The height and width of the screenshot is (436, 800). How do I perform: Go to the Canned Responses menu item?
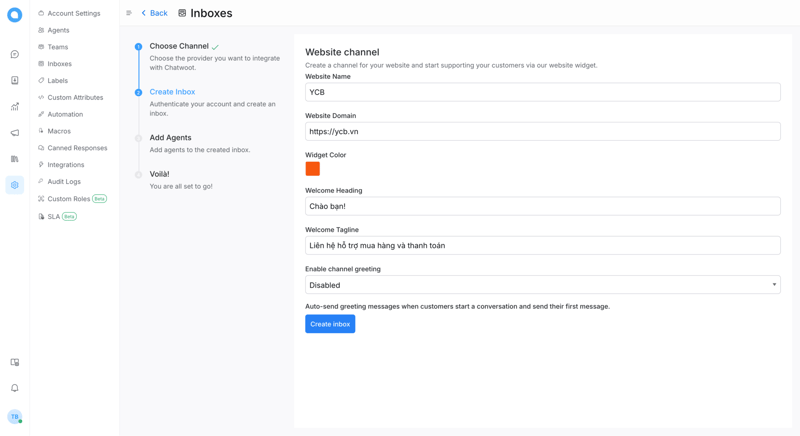click(77, 148)
